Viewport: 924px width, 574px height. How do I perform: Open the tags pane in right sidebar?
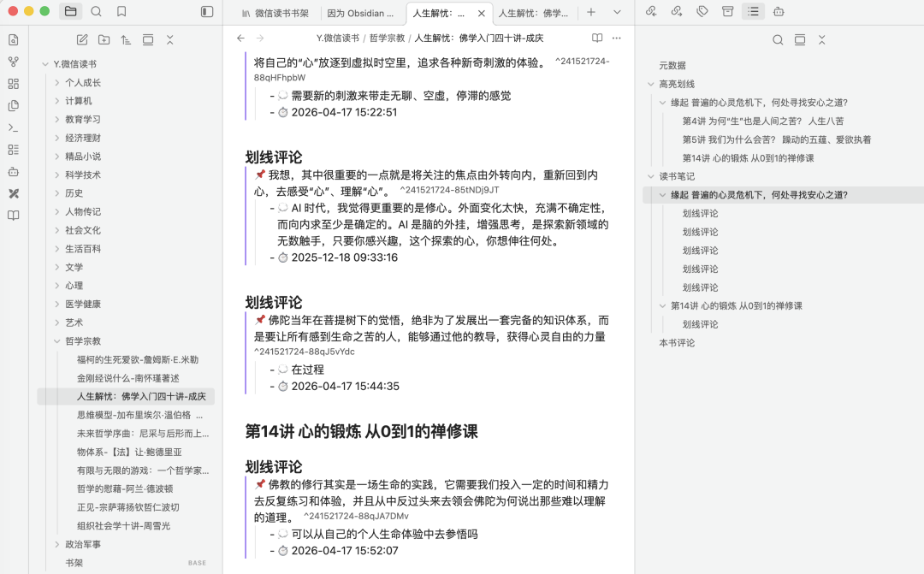click(x=702, y=12)
